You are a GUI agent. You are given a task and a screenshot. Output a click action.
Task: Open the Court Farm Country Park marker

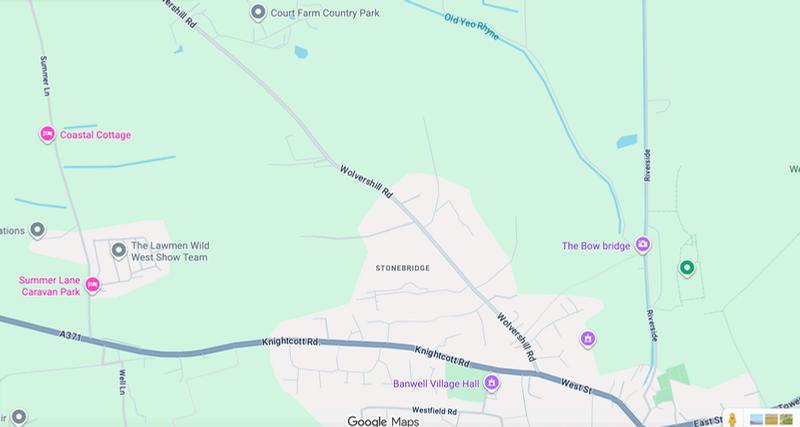pos(258,12)
